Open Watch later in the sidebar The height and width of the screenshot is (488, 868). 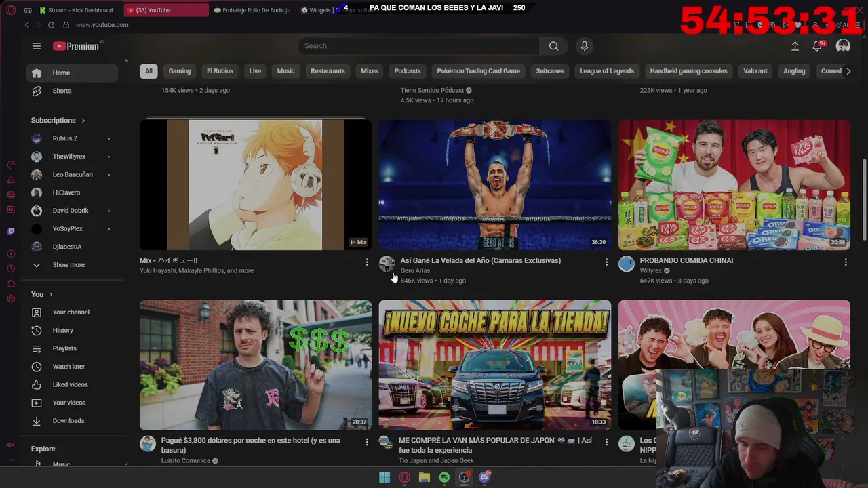72,367
